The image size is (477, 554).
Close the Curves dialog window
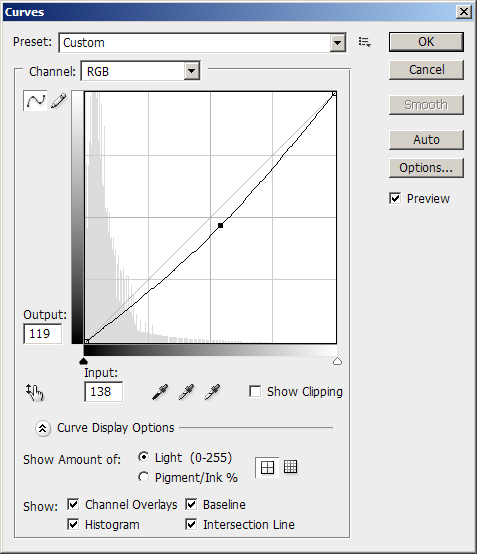464,12
